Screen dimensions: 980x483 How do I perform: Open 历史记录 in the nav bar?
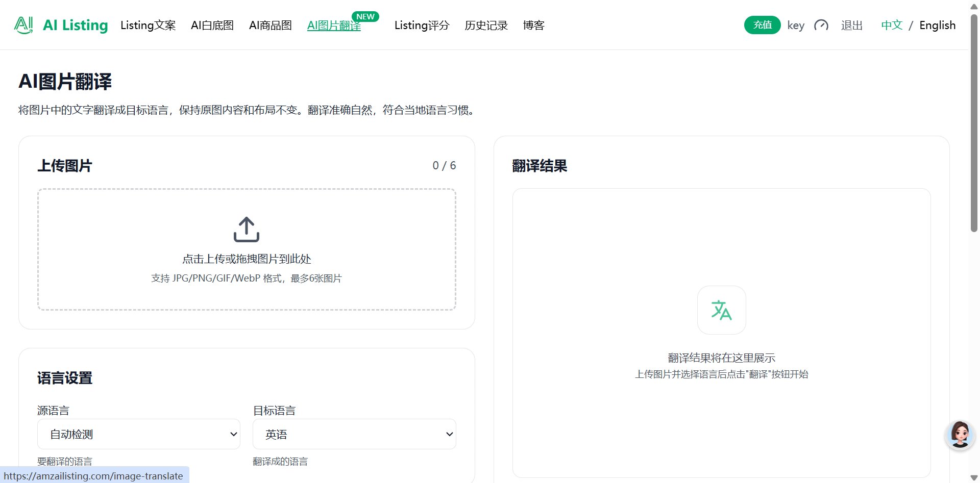coord(486,25)
